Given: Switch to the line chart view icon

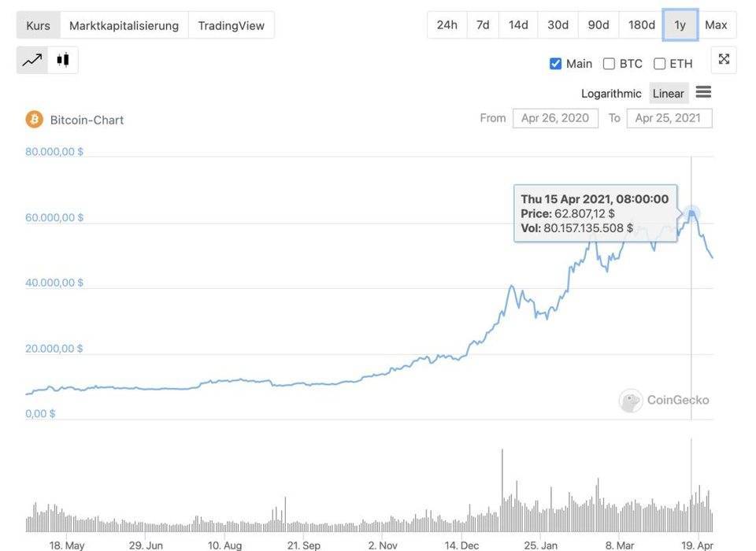Looking at the screenshot, I should pyautogui.click(x=32, y=60).
